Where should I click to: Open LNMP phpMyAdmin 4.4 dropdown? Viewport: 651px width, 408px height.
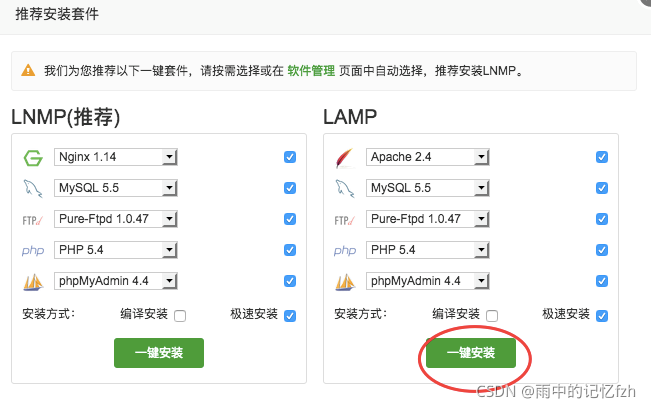tap(116, 281)
